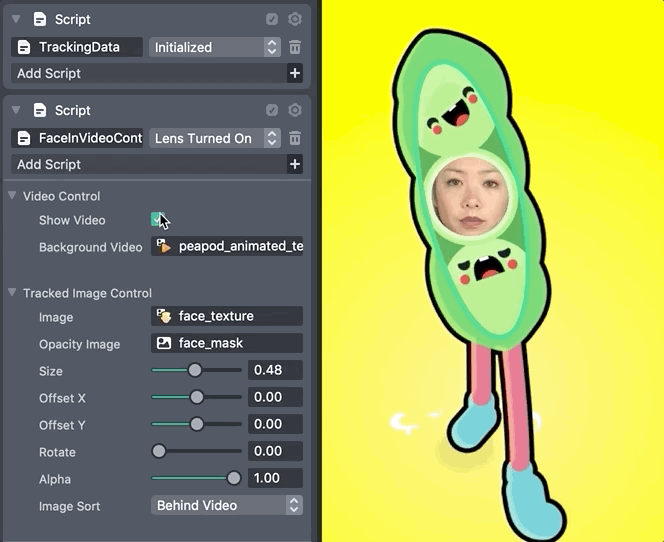Click the 'Image Sort' label

tap(69, 506)
